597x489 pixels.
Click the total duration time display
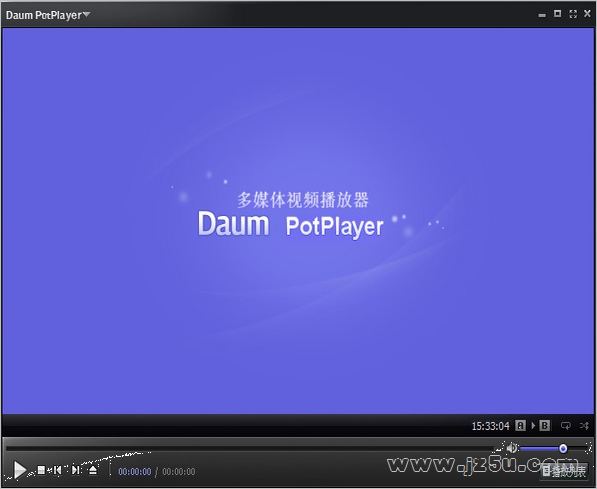(x=179, y=471)
